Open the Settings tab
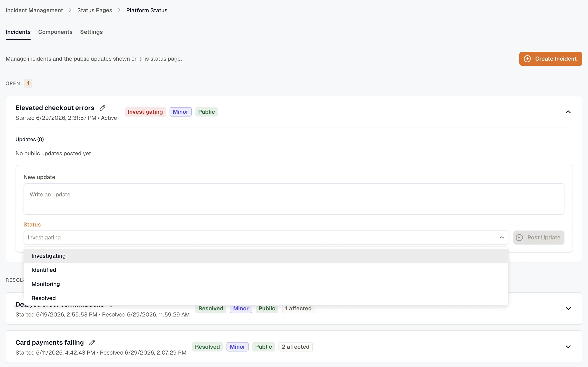 point(91,32)
